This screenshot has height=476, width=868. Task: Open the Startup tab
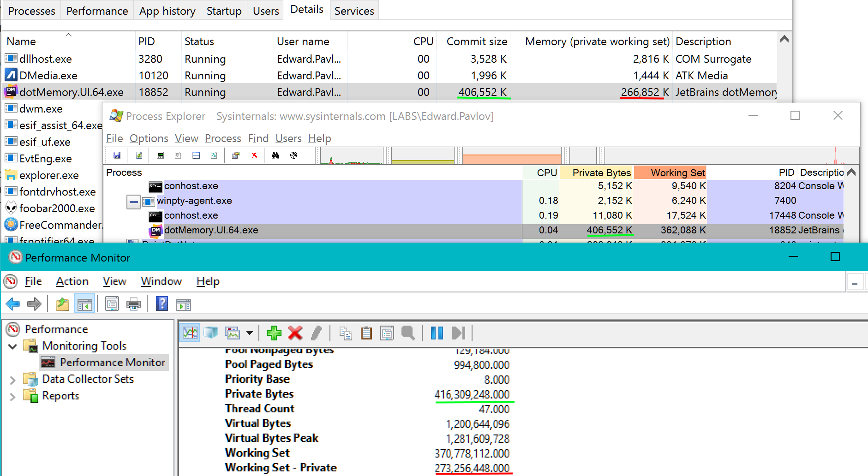224,11
